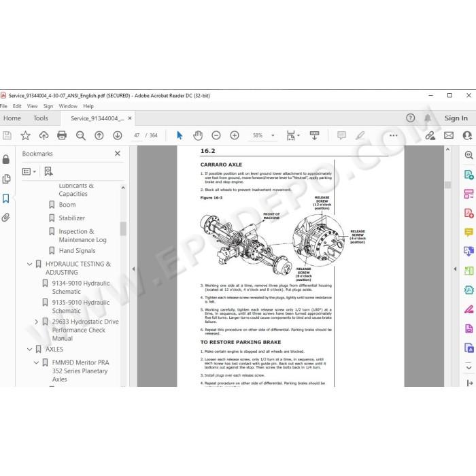Select the arrow selection tool

tap(180, 135)
